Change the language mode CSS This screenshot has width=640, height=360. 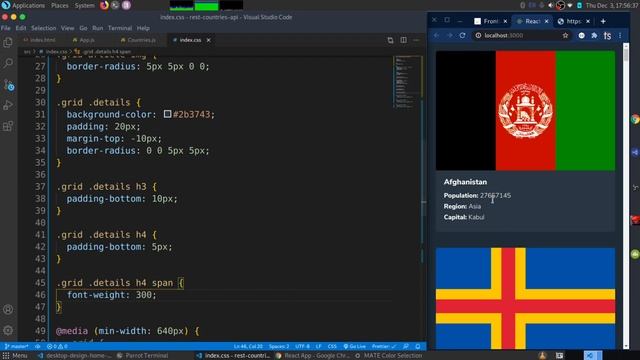tap(332, 347)
